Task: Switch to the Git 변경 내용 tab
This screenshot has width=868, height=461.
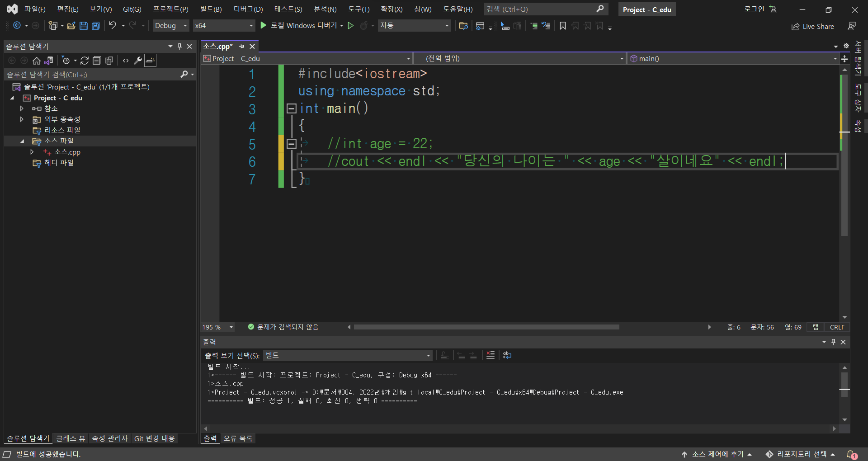Action: point(154,438)
